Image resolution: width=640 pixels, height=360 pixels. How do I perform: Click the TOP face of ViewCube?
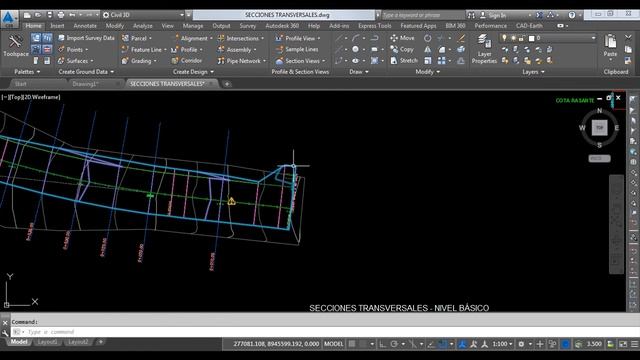tap(599, 128)
